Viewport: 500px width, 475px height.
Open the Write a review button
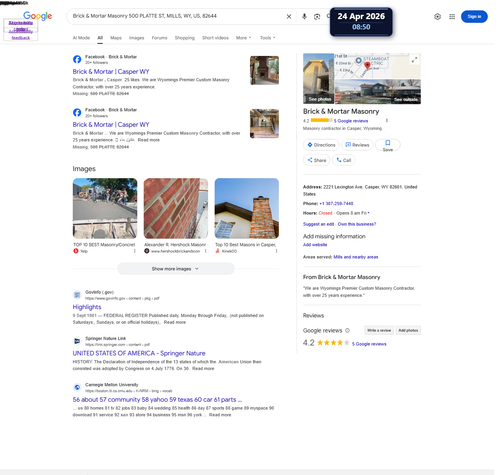pyautogui.click(x=379, y=330)
